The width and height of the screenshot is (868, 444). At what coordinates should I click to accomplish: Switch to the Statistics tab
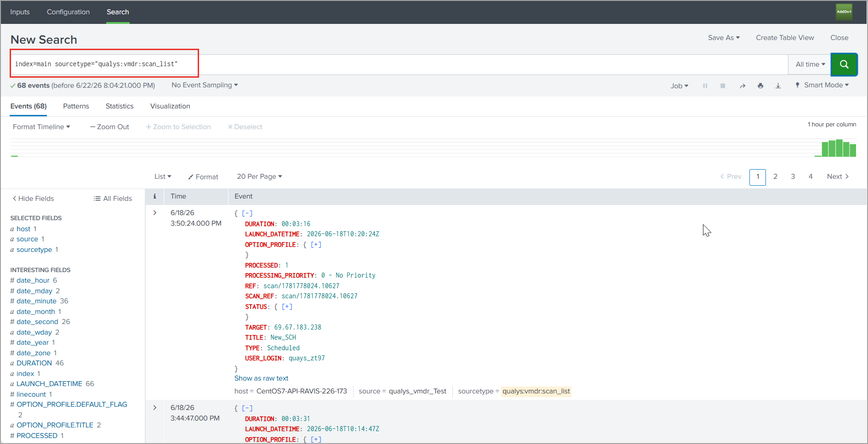coord(120,106)
